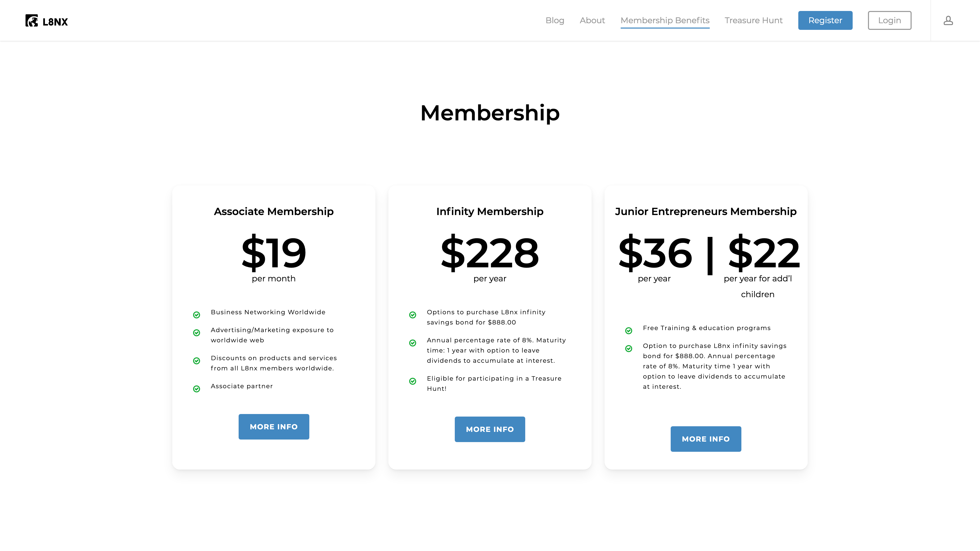Click checkmark beside Annual percentage rate item
The height and width of the screenshot is (551, 980).
(x=413, y=343)
